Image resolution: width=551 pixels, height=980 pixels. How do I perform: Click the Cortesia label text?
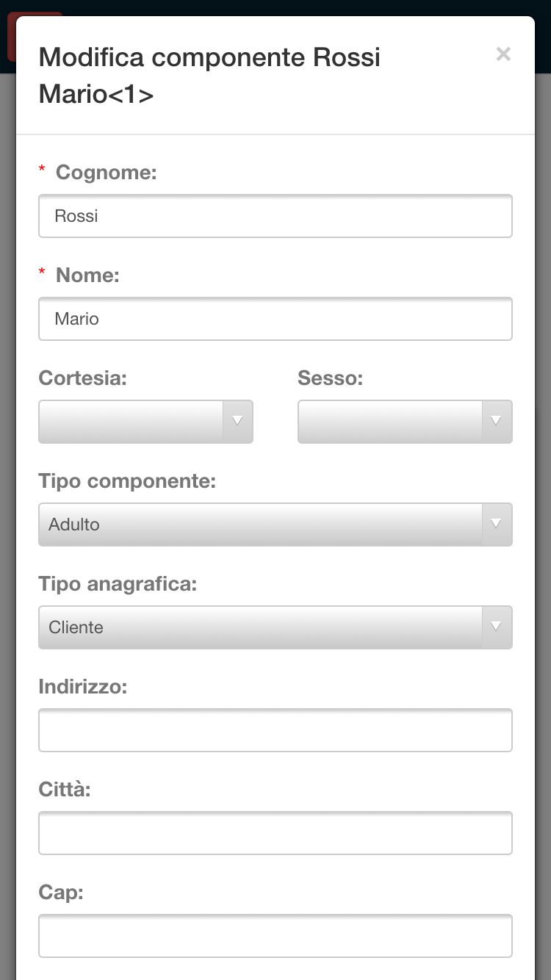tap(82, 378)
